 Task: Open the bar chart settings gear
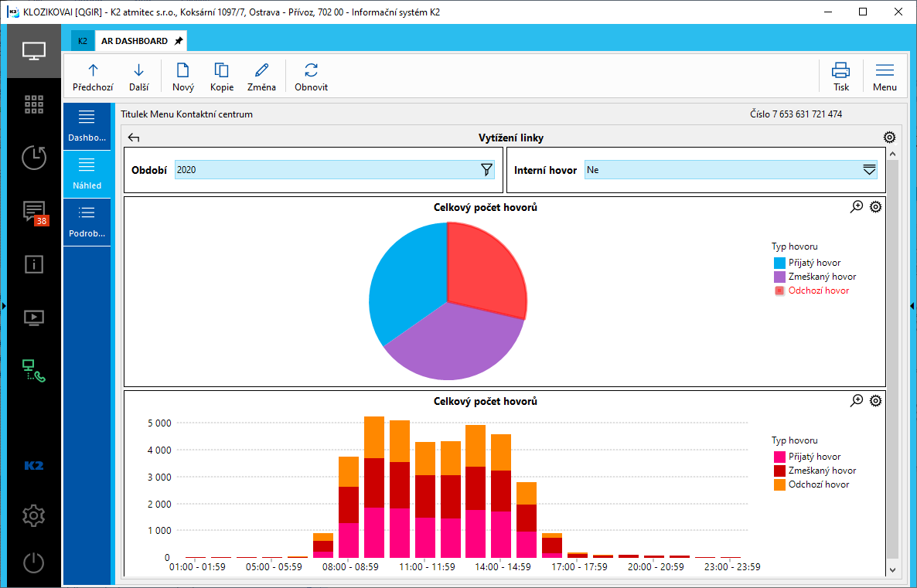pyautogui.click(x=875, y=401)
